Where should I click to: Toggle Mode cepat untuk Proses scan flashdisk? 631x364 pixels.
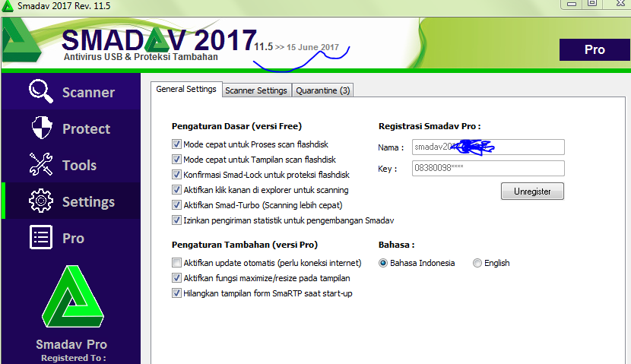(176, 144)
